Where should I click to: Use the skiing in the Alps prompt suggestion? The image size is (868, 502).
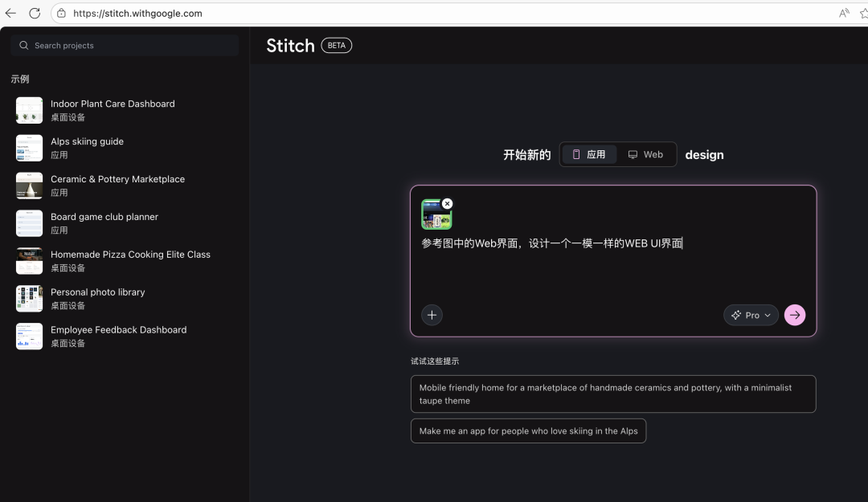(528, 431)
